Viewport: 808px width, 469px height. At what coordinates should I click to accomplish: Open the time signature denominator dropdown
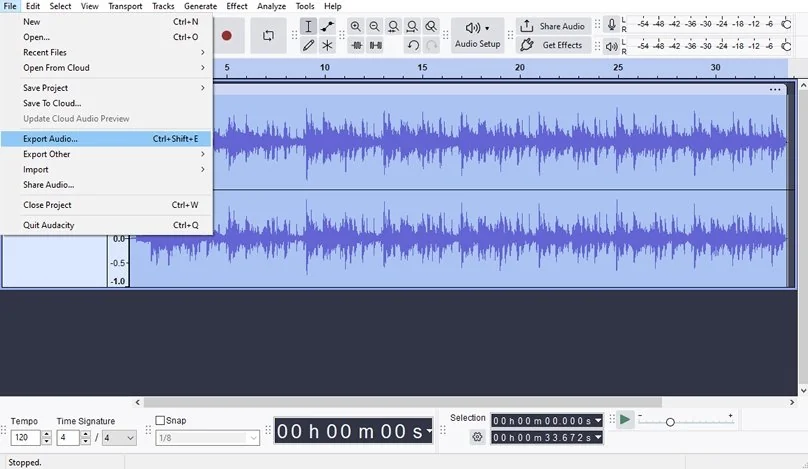119,438
